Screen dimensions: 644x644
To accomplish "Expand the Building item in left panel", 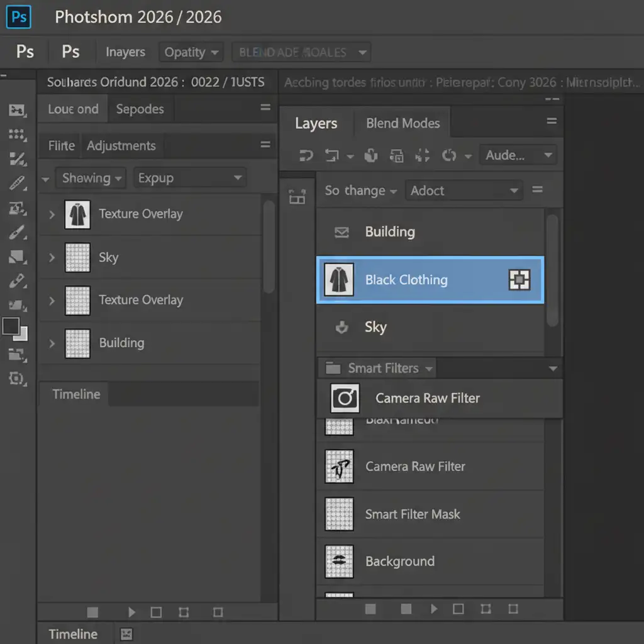I will pos(52,343).
